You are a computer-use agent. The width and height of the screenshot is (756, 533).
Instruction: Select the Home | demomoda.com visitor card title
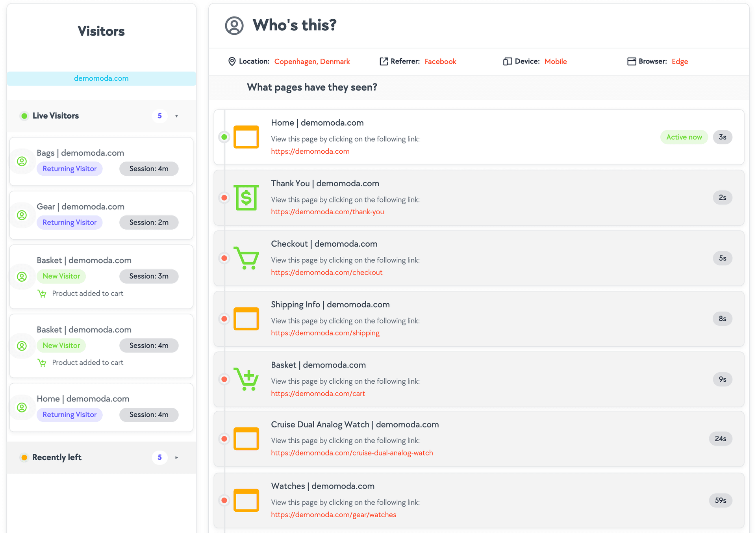point(83,399)
